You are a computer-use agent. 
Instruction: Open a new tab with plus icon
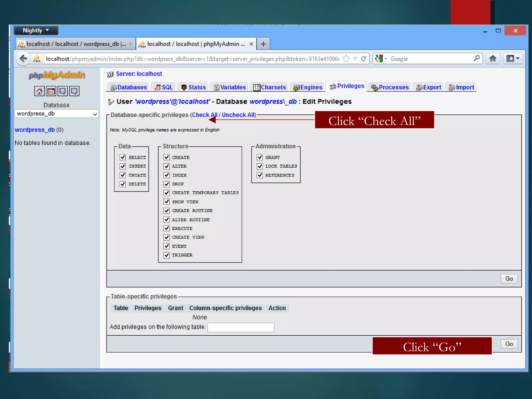click(x=263, y=44)
